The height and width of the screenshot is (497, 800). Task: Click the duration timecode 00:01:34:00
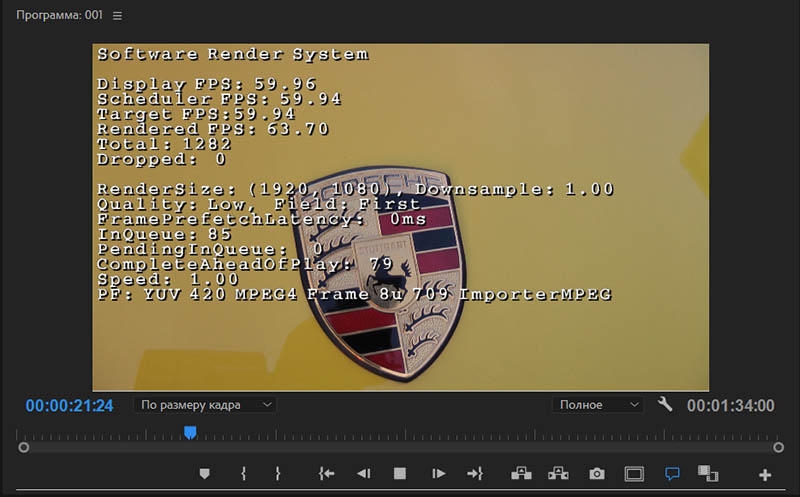click(731, 406)
